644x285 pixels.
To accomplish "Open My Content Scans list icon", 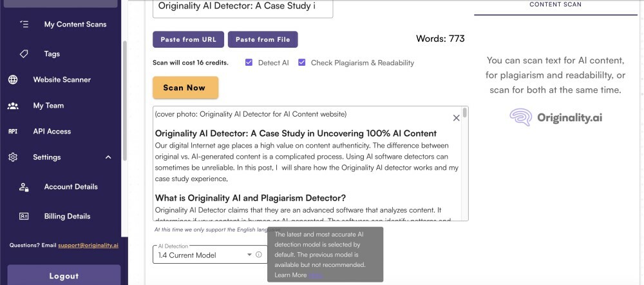I will (24, 25).
